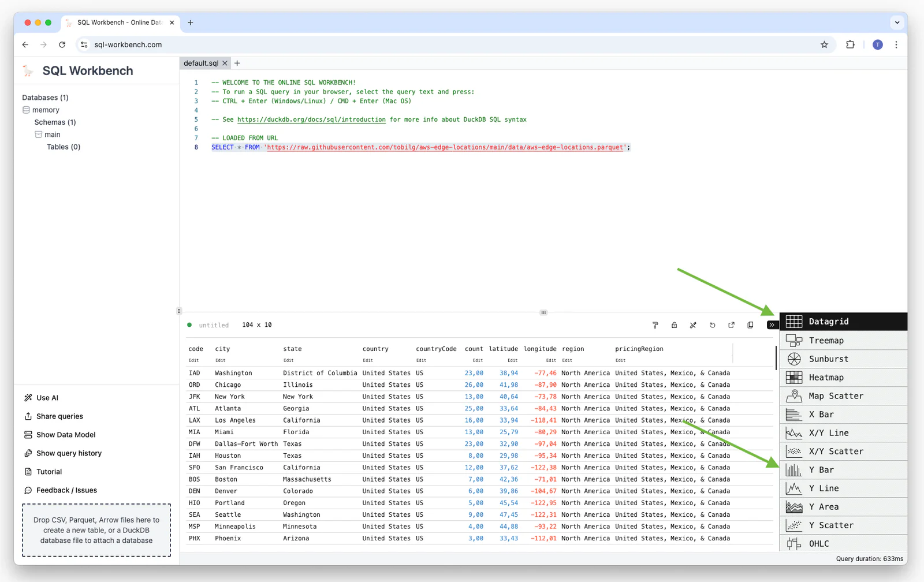This screenshot has width=924, height=582.
Task: Click Show Data Model
Action: coord(60,435)
